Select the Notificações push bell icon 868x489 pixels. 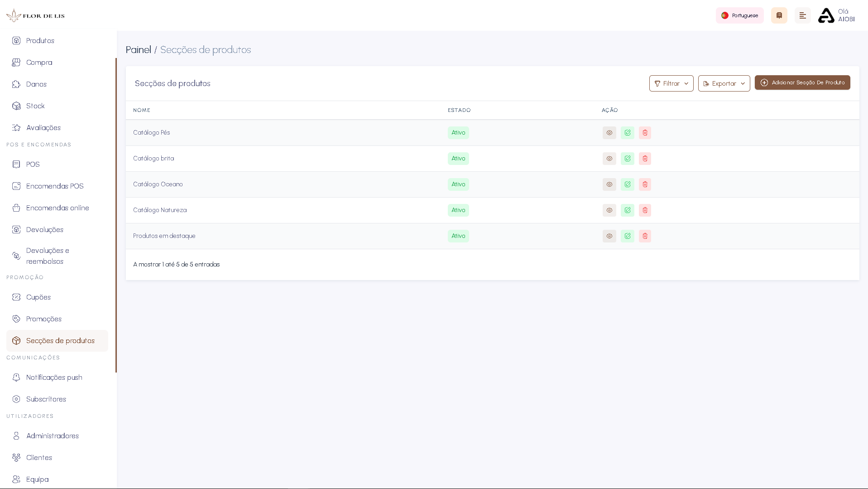[x=16, y=377]
